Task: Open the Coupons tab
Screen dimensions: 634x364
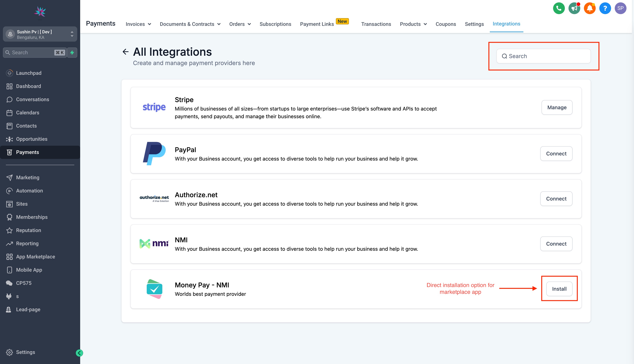Action: click(446, 24)
